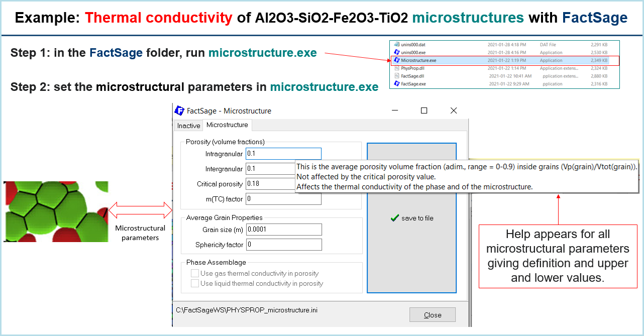Select the FactSage.dll file name
Viewport: 644px width, 336px height.
(413, 76)
